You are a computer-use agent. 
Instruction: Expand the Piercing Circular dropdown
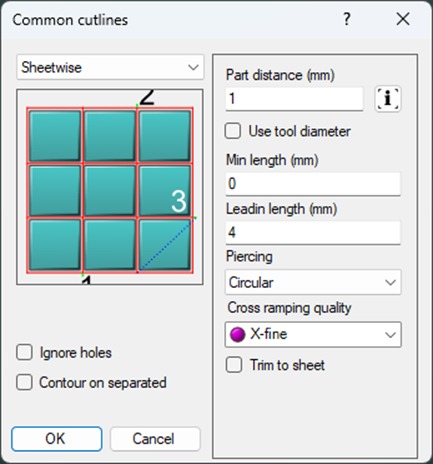pos(313,282)
